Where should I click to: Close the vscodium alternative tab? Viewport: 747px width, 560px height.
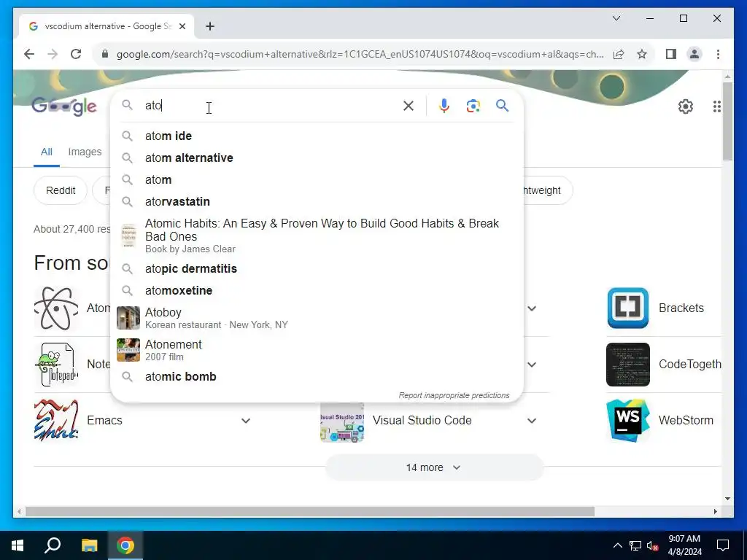pyautogui.click(x=182, y=26)
